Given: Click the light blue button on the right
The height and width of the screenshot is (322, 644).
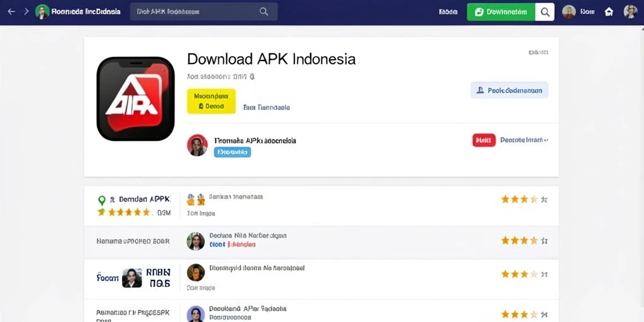Looking at the screenshot, I should (509, 91).
